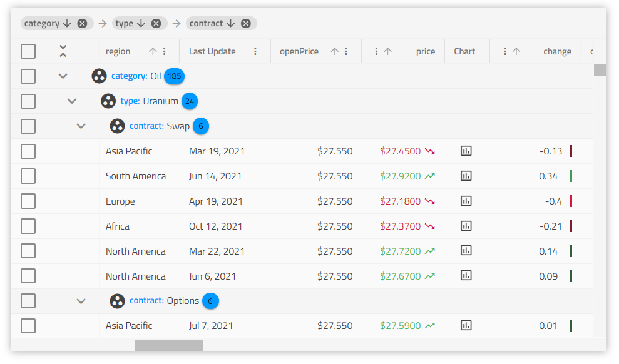Viewport: 619px width, 364px height.
Task: Click the downward trend arrow next to $27.4500
Action: click(431, 151)
